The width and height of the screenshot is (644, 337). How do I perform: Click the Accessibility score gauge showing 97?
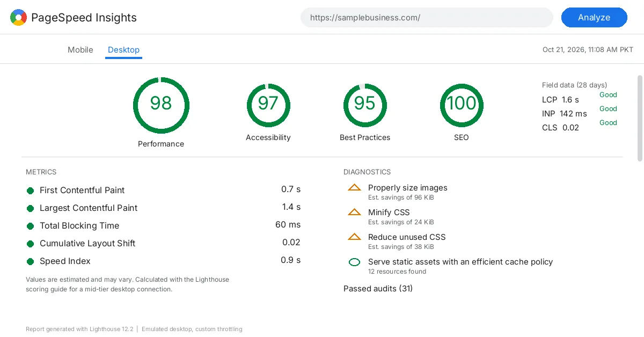point(268,106)
